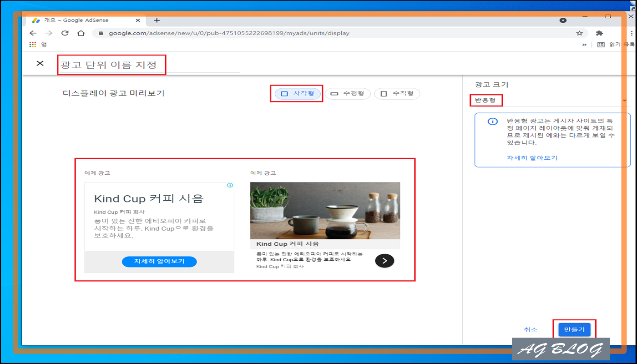Click the 만들기 create button
This screenshot has width=637, height=364.
point(574,329)
